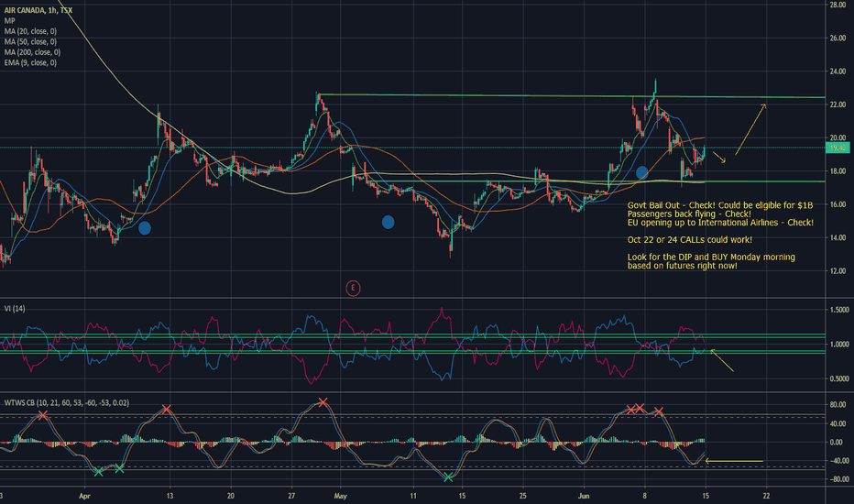Click the VI (14) indicator label
Image resolution: width=854 pixels, height=504 pixels.
(15, 309)
